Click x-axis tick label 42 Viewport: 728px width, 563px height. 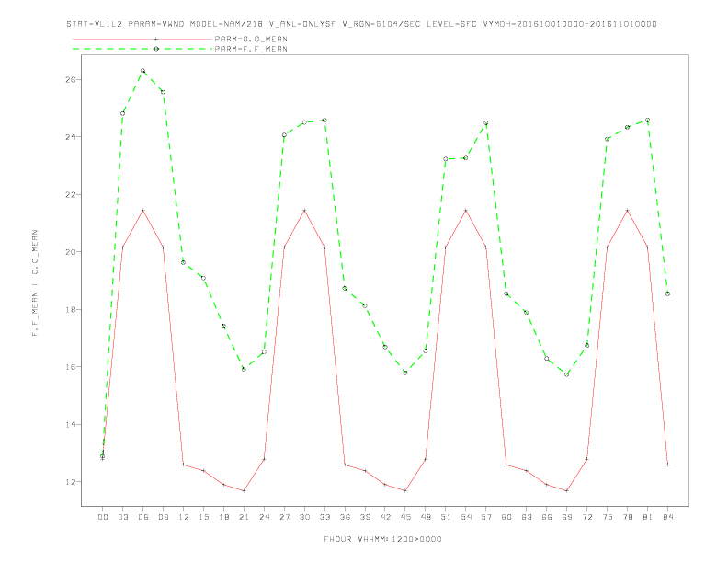(x=385, y=517)
